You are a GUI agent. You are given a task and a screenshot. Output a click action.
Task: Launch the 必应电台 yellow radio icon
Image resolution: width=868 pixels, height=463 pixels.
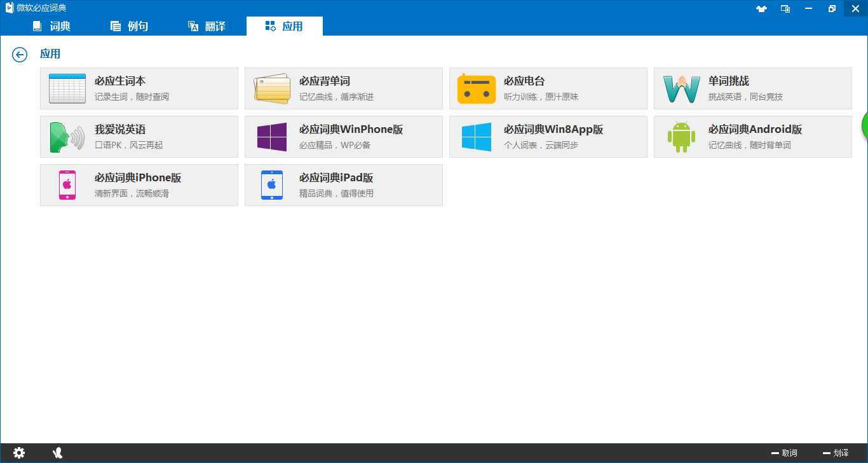[x=477, y=88]
